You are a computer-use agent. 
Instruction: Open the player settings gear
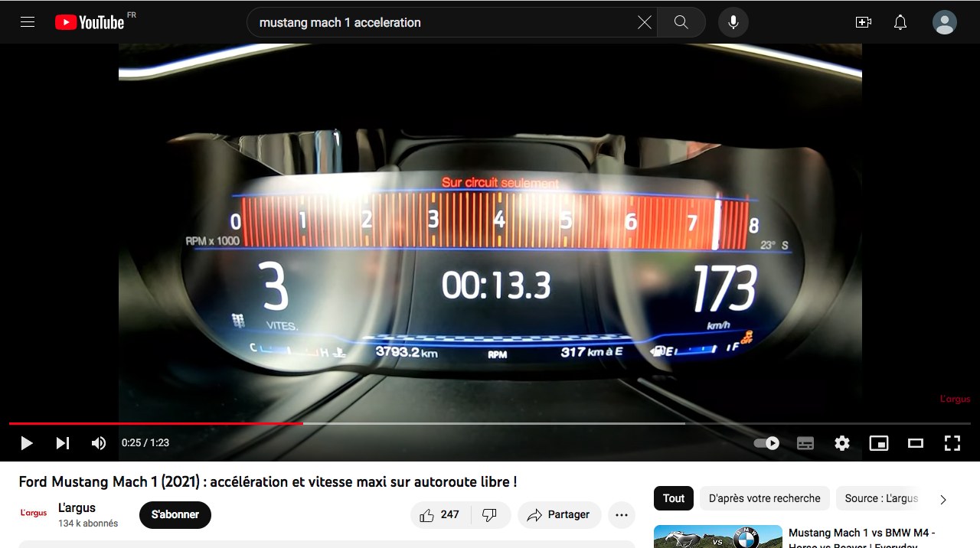click(x=842, y=443)
